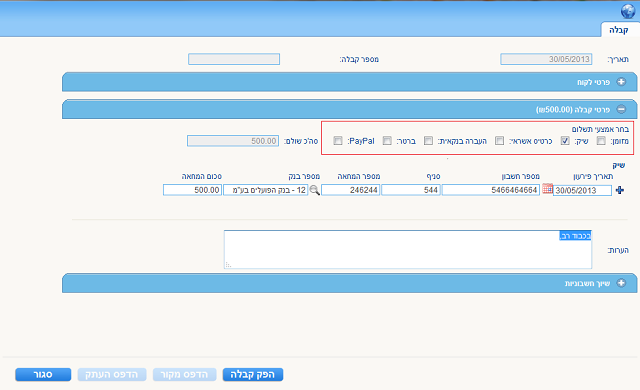This screenshot has height=390, width=640.
Task: Expand the פרטי לקוח section
Action: click(621, 82)
